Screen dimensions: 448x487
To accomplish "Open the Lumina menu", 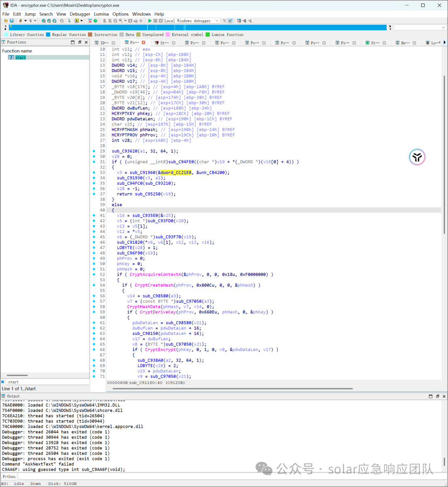I will click(x=101, y=14).
